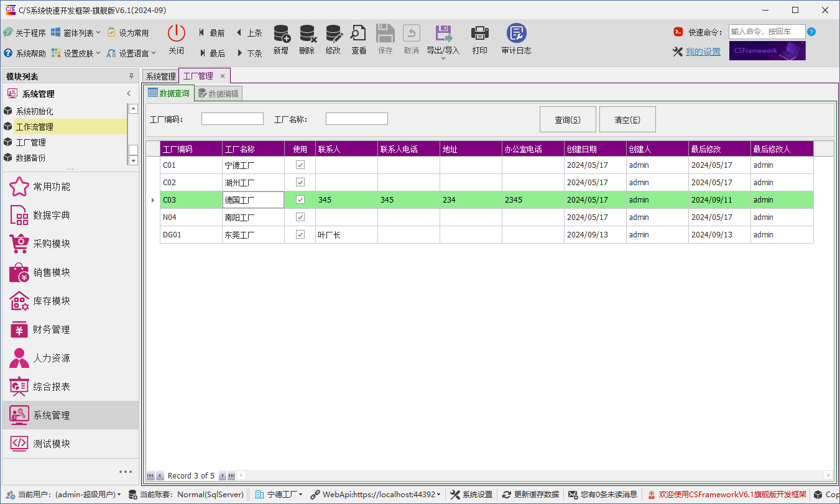Image resolution: width=840 pixels, height=504 pixels.
Task: Open the 销售模块 sales module
Action: pyautogui.click(x=71, y=272)
